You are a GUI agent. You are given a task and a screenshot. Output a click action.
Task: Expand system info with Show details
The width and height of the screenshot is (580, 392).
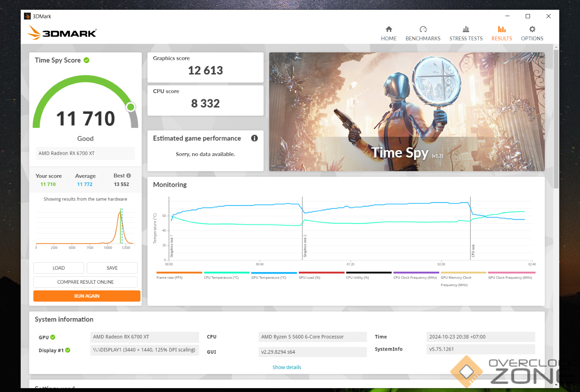tap(287, 367)
